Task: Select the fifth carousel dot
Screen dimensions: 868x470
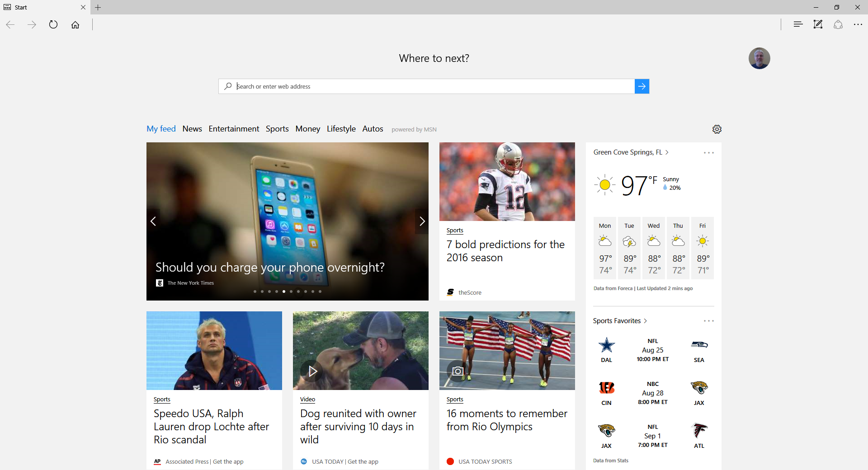Action: coord(283,291)
